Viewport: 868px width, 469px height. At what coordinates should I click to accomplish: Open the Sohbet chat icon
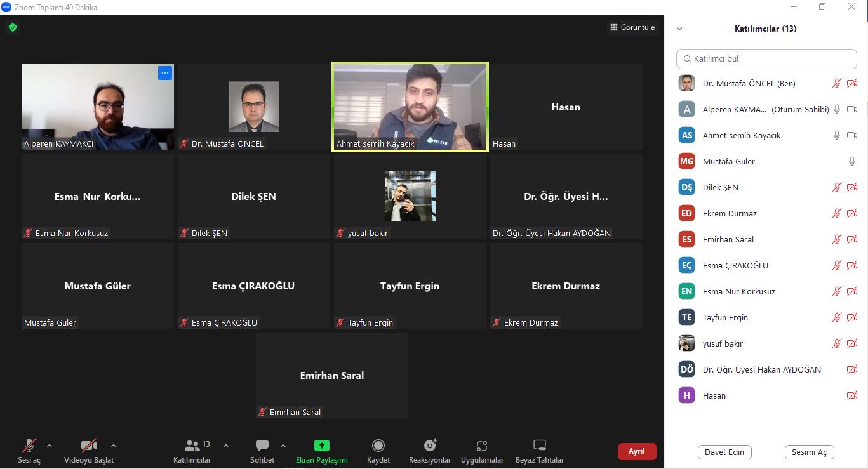point(262,446)
